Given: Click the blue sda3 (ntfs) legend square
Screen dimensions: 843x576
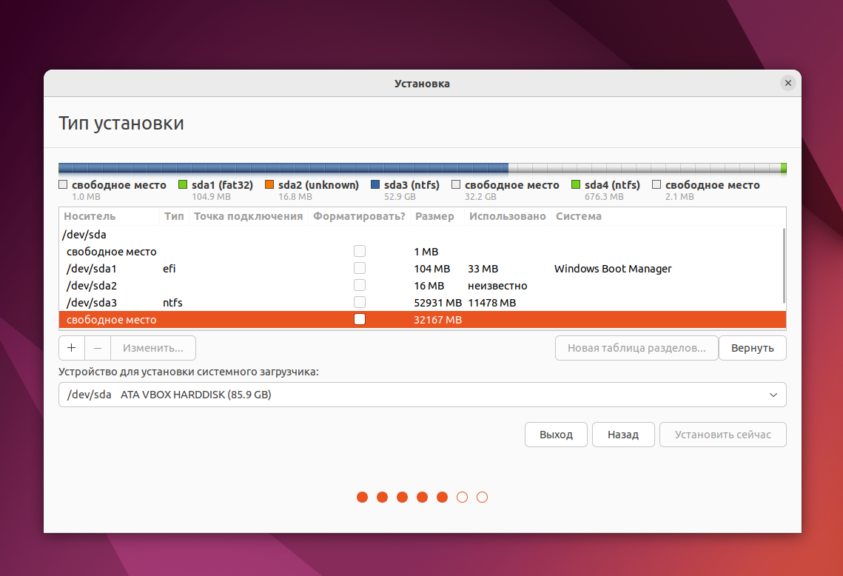Looking at the screenshot, I should (375, 185).
